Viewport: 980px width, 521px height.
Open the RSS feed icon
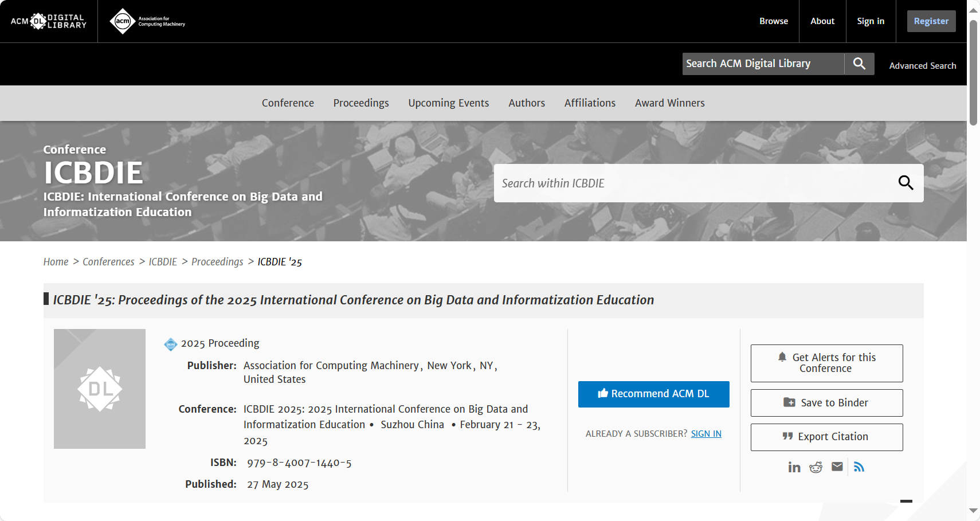pos(859,467)
